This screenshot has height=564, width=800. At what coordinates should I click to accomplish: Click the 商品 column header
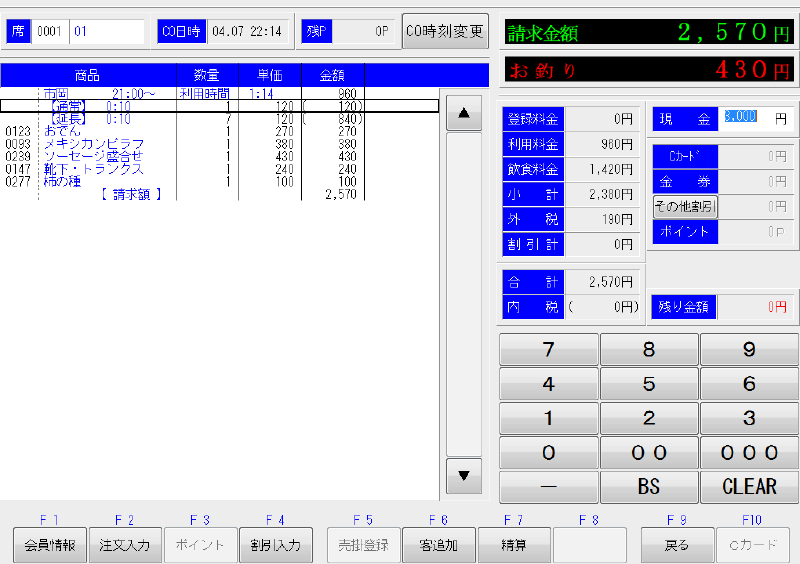(x=88, y=76)
